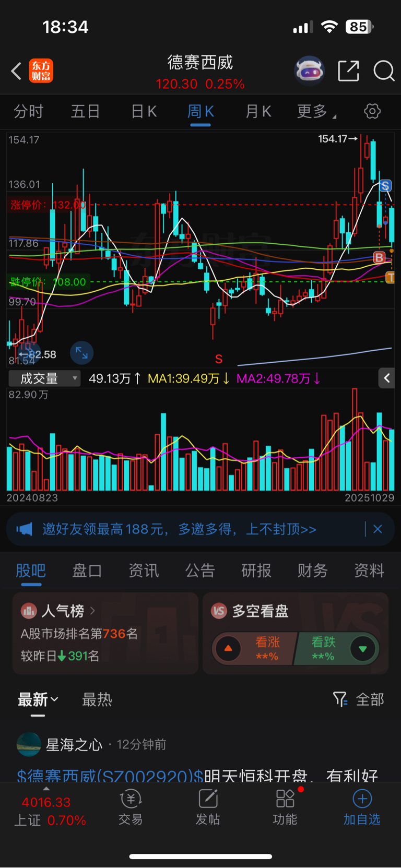Open the 资讯 section tab
Screen dimensions: 401x868
(144, 570)
